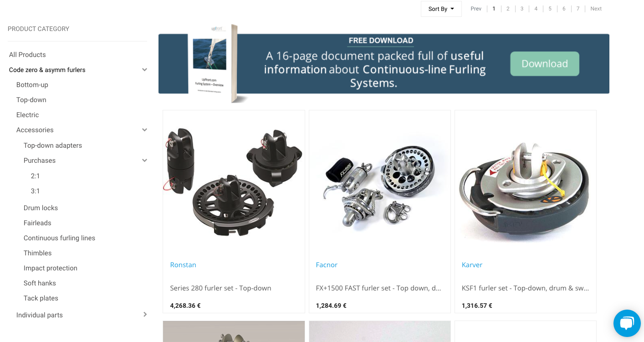This screenshot has width=644, height=342.
Task: Open the live chat bubble icon
Action: coord(627,323)
